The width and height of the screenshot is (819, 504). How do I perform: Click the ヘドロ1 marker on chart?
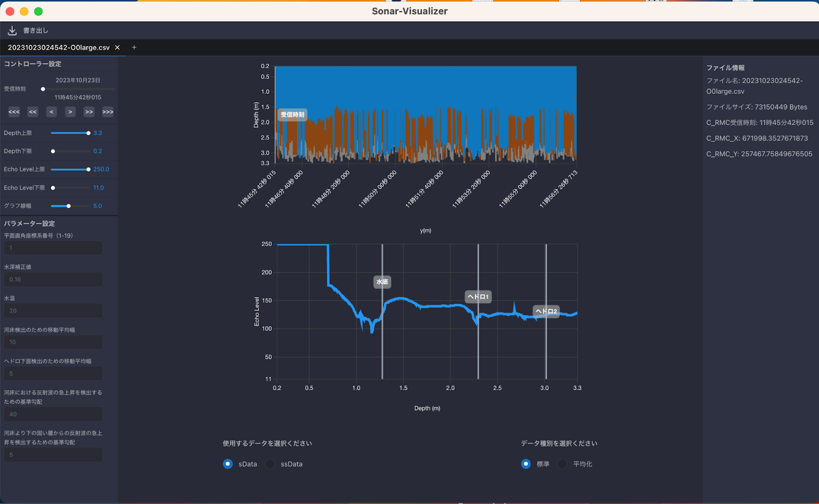[478, 296]
